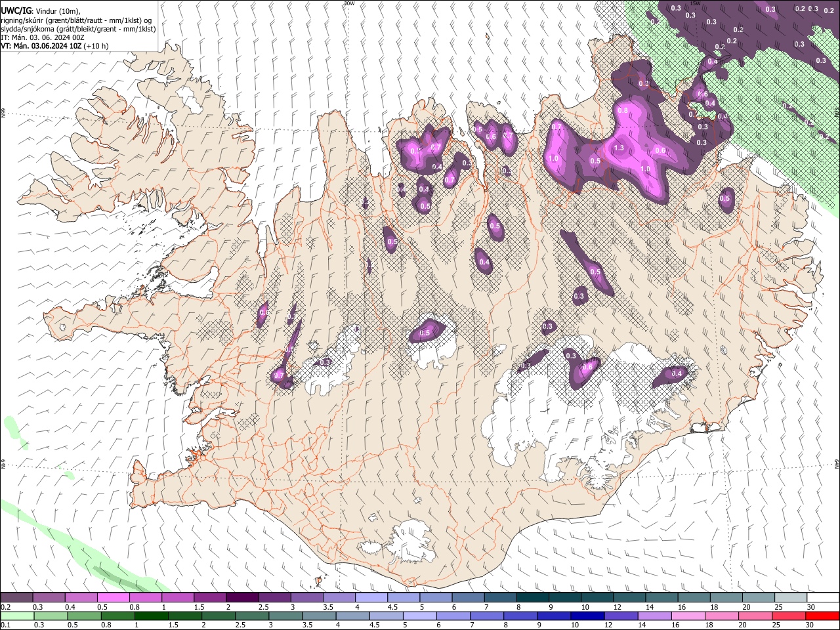
Task: Click the '15W' longitude label
Action: coord(696,3)
